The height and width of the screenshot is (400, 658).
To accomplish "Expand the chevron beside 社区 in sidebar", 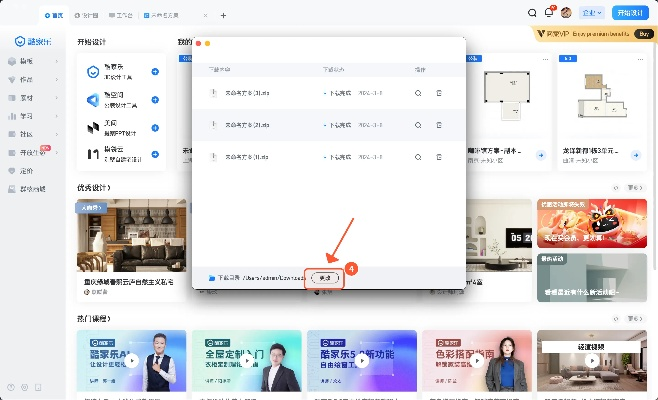I will [x=56, y=134].
